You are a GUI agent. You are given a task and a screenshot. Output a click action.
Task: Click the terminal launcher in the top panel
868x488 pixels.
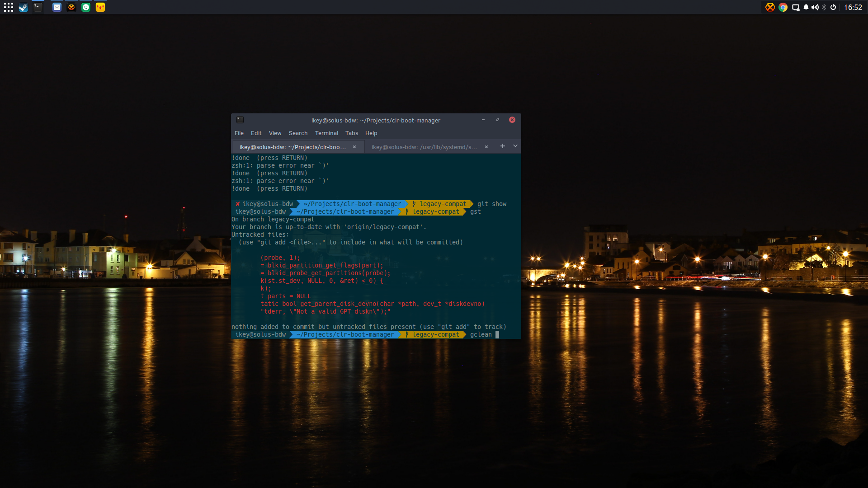[38, 7]
